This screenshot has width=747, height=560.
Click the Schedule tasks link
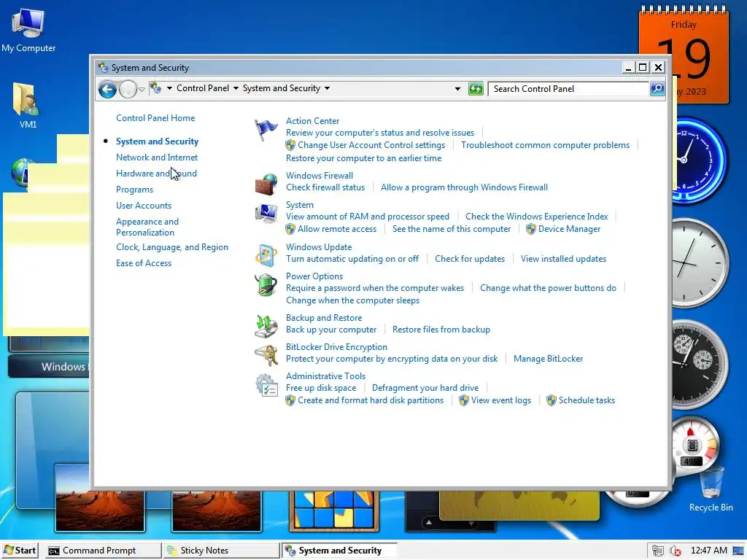pos(587,400)
